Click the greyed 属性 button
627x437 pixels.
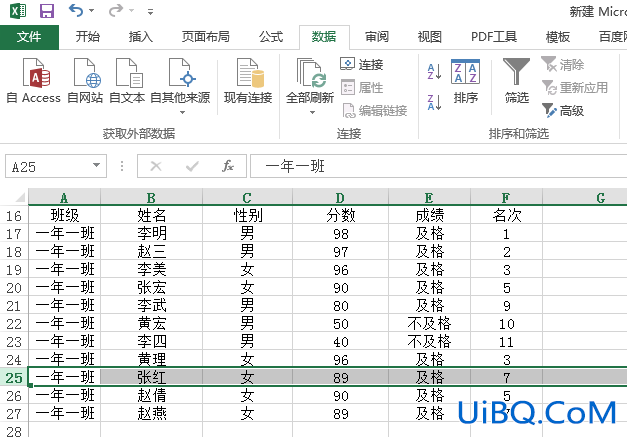pos(362,88)
